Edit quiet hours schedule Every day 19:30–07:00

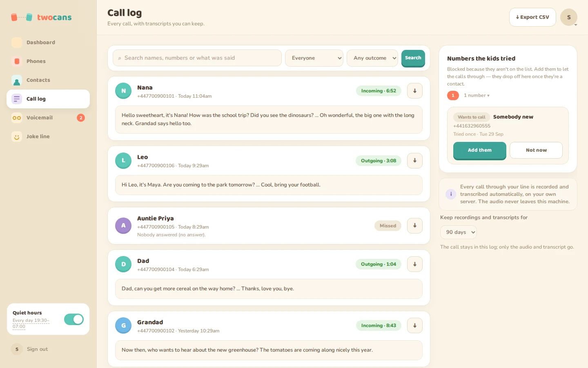[31, 323]
